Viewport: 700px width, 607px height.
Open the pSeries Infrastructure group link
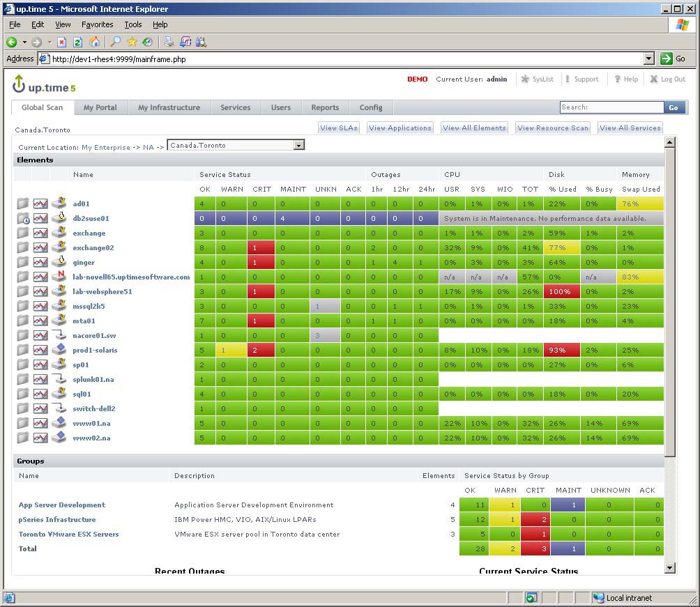pyautogui.click(x=57, y=519)
